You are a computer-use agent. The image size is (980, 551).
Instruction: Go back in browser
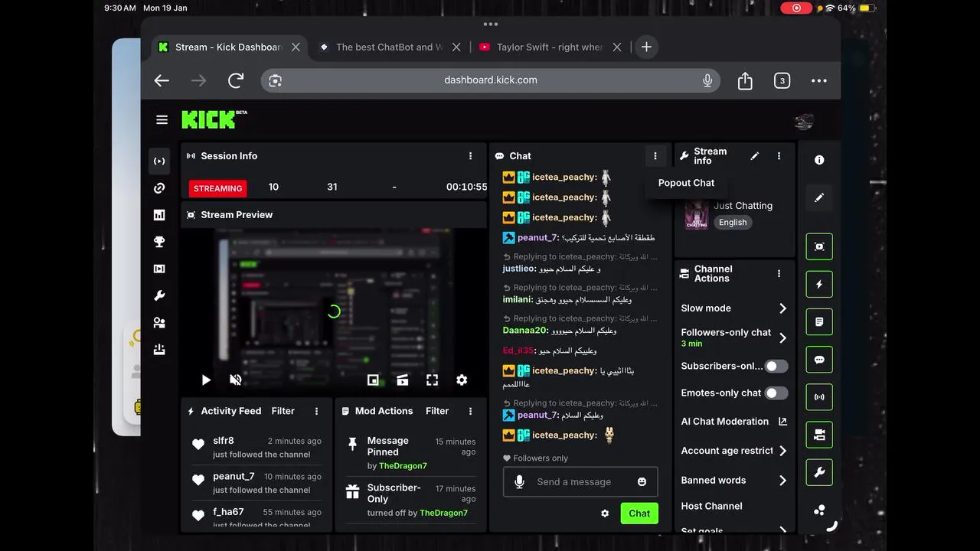pos(162,80)
